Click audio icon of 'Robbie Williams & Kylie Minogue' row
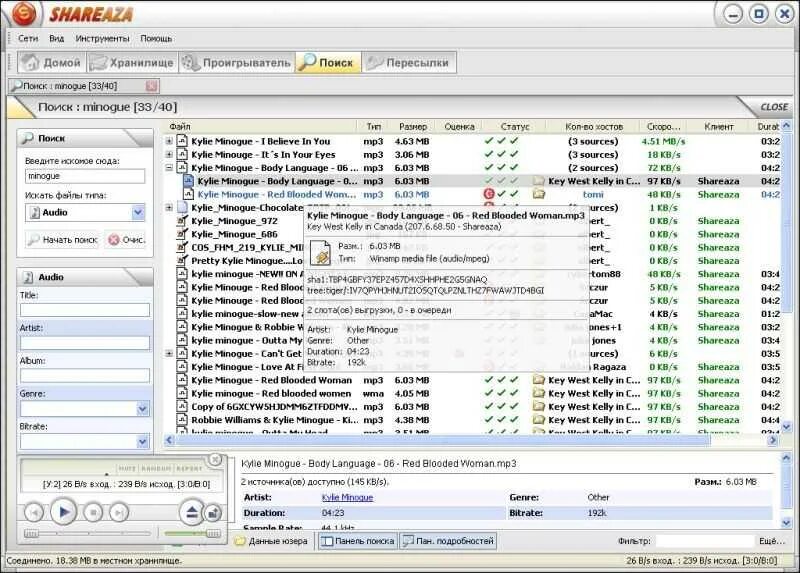This screenshot has height=573, width=800. pos(182,419)
